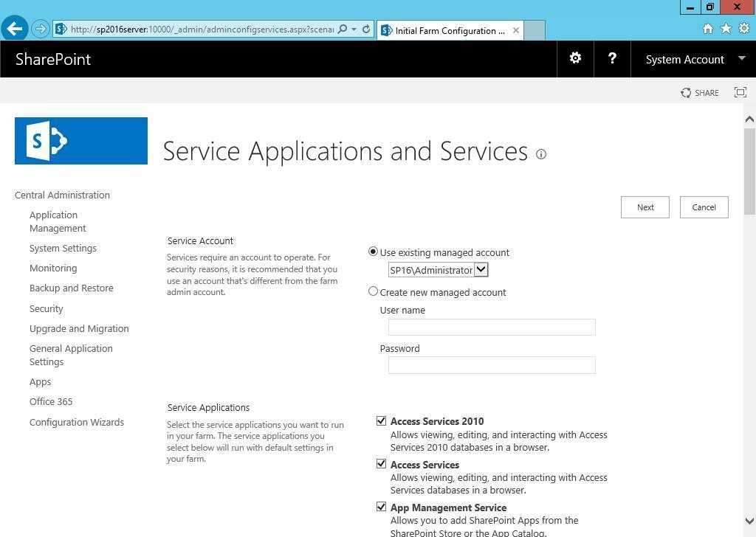Open Office 365 section

(x=51, y=402)
